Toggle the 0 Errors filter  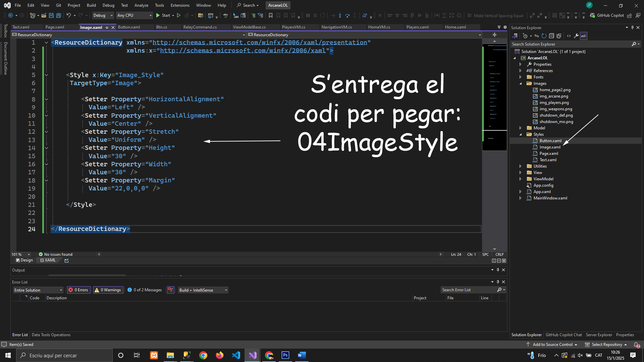78,290
